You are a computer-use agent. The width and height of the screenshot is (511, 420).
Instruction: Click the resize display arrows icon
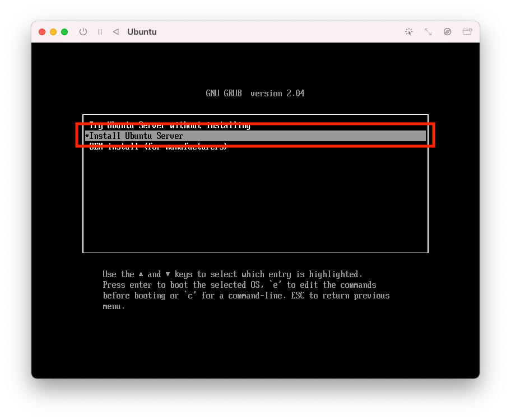(x=428, y=31)
